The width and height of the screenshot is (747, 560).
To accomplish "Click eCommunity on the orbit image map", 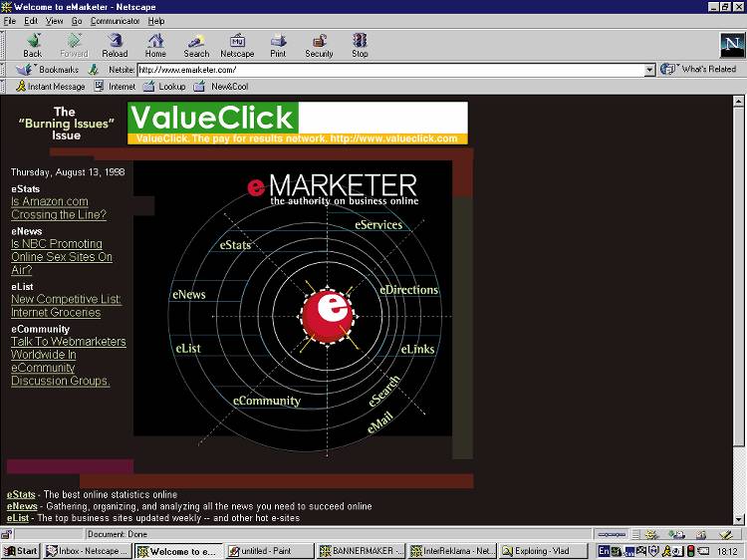I will pos(266,401).
